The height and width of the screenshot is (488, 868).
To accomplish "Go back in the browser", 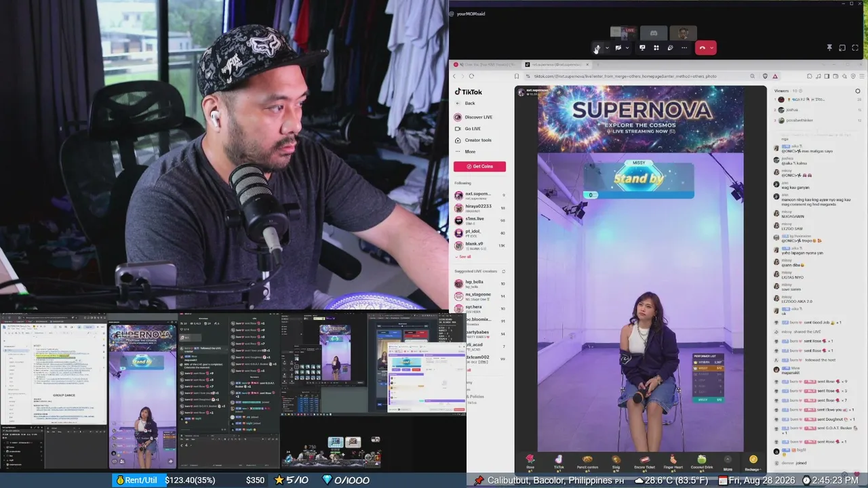I will (x=455, y=76).
